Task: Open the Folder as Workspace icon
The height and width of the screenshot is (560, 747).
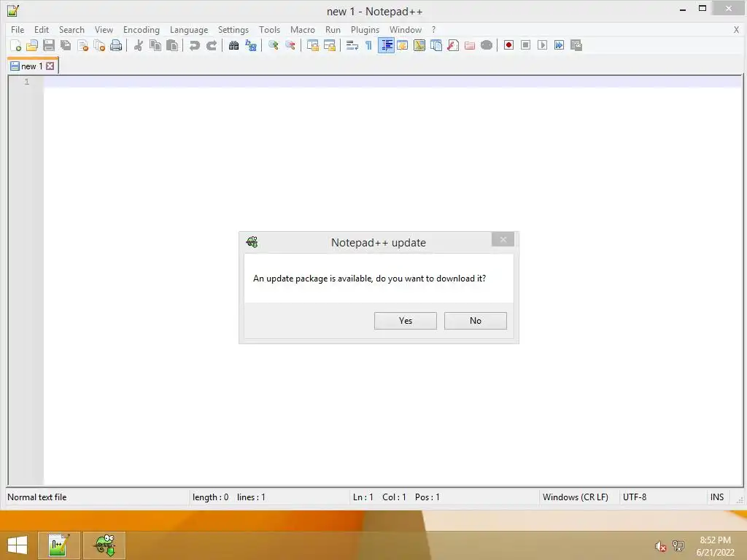Action: [x=470, y=45]
